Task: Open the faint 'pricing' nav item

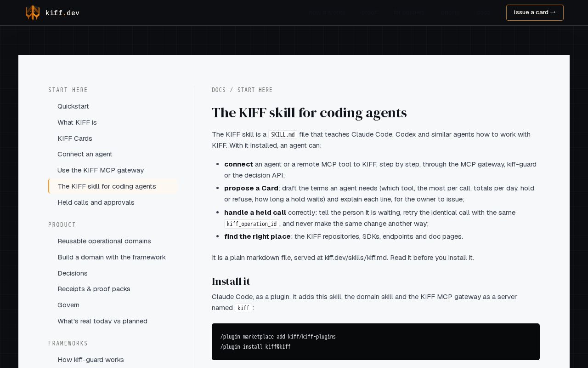Action: click(450, 12)
